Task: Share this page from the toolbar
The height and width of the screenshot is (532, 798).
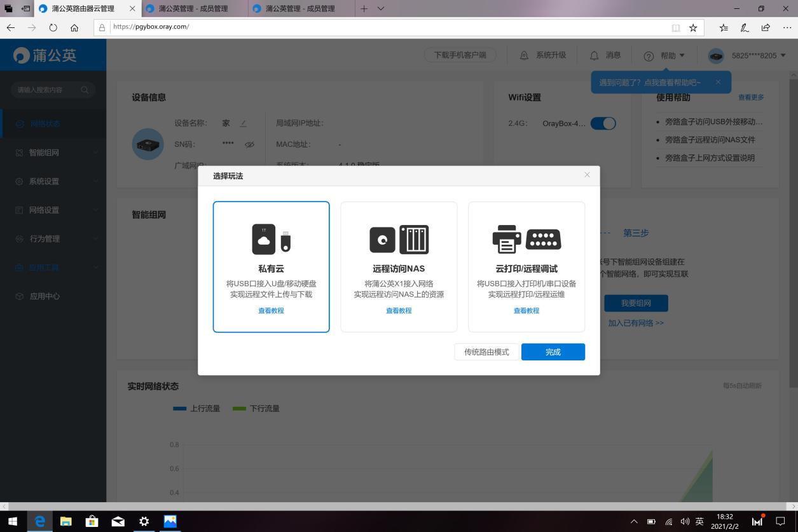Action: coord(766,27)
